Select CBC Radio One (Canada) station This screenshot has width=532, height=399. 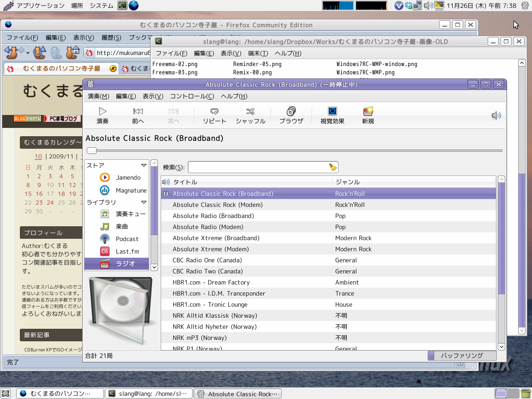click(328, 260)
